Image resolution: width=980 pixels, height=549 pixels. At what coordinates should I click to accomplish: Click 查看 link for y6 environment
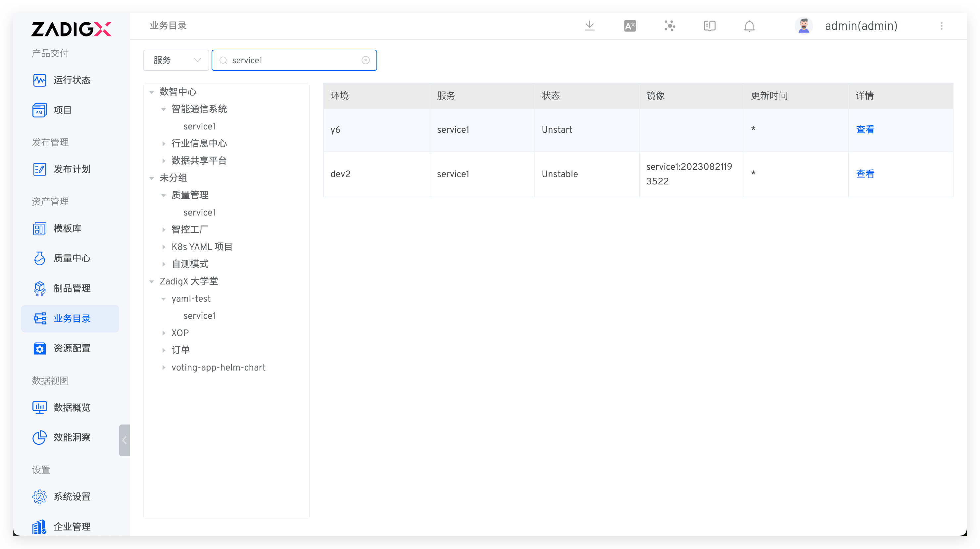[865, 129]
